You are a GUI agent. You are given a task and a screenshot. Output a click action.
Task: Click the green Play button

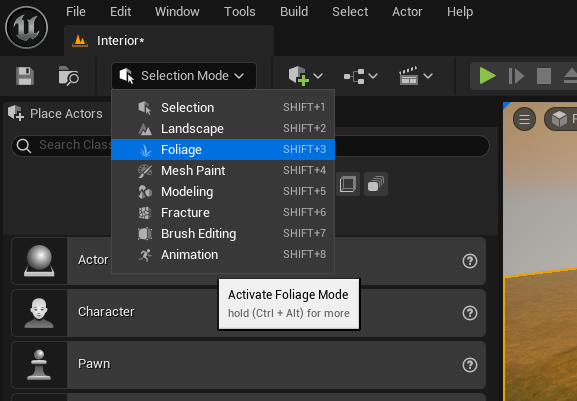[x=487, y=76]
